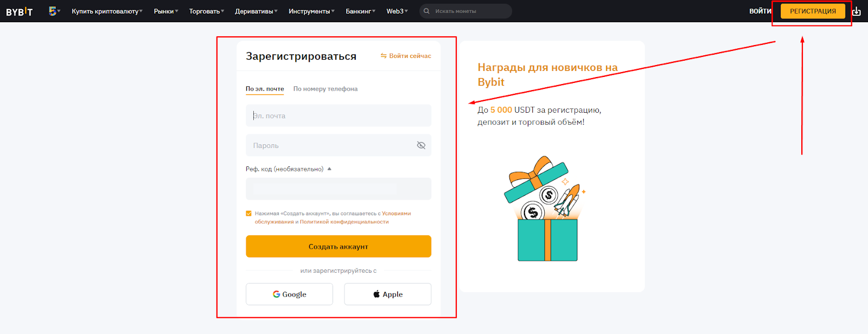The width and height of the screenshot is (868, 334).
Task: Sign up with Google button
Action: (289, 294)
